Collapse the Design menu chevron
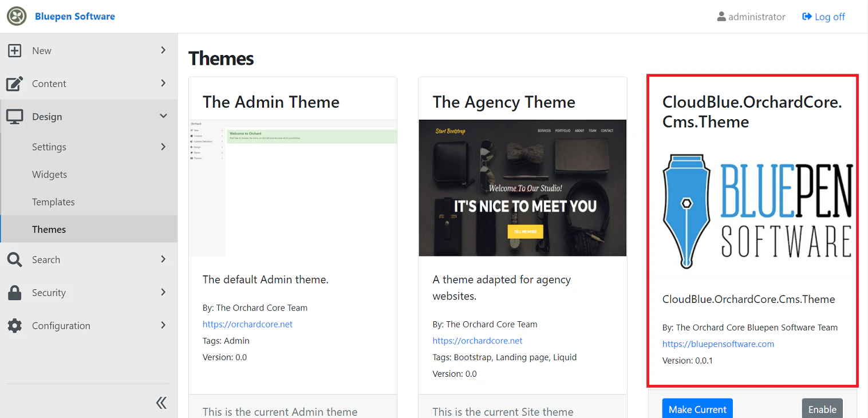 coord(163,116)
